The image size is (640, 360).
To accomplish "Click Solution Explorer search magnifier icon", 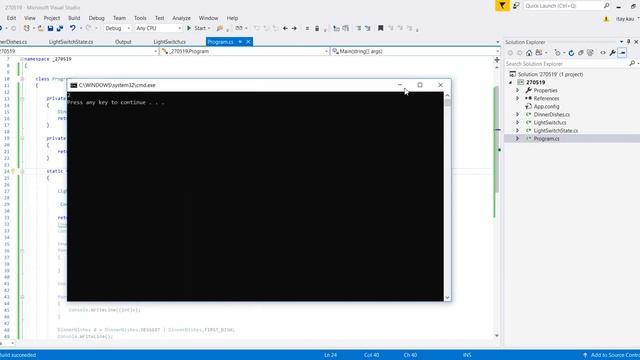I will click(x=632, y=64).
